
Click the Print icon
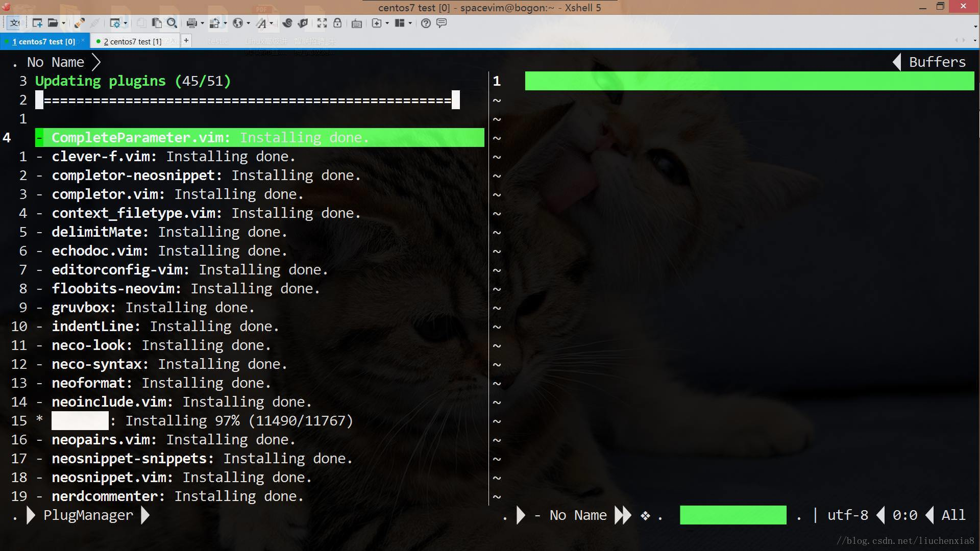pos(191,23)
